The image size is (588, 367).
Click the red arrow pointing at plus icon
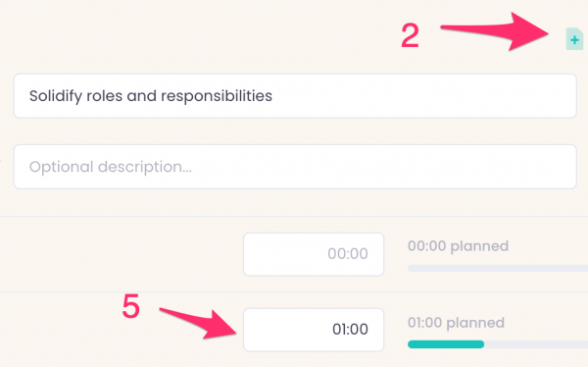click(495, 30)
